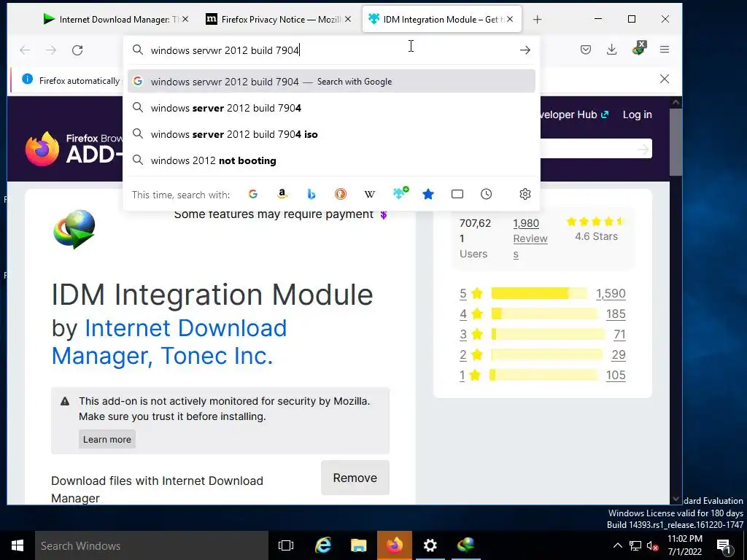This screenshot has width=747, height=560.
Task: Open a new tab with plus button
Action: tap(538, 20)
